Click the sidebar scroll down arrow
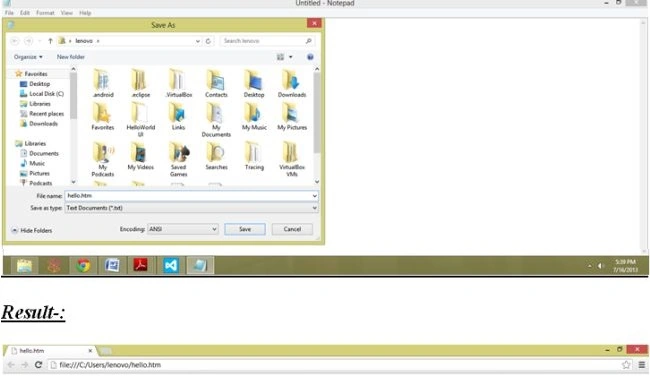This screenshot has width=650, height=376. pyautogui.click(x=73, y=182)
